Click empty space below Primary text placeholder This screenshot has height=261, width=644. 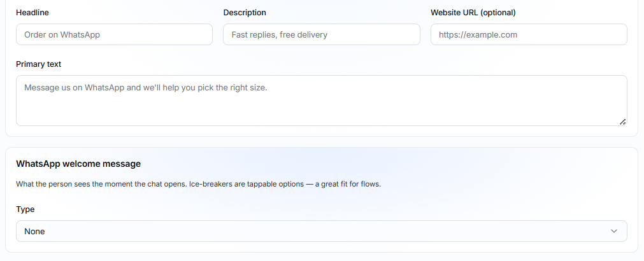322,110
